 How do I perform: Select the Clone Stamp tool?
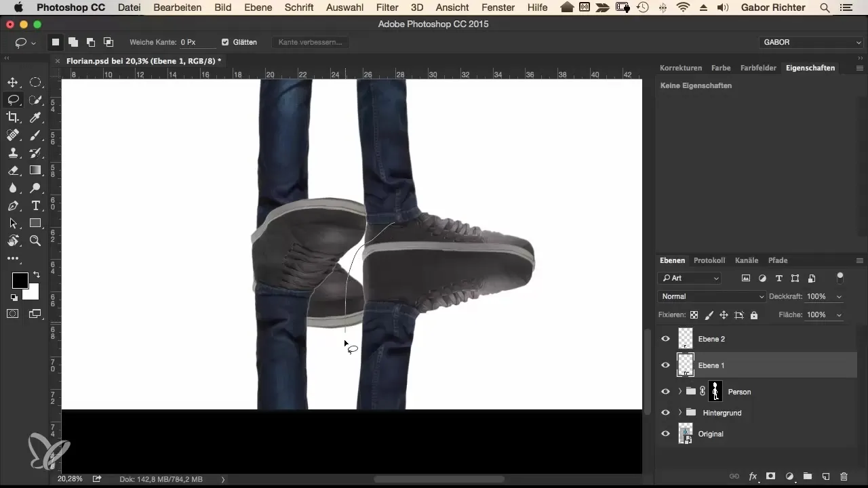[13, 152]
